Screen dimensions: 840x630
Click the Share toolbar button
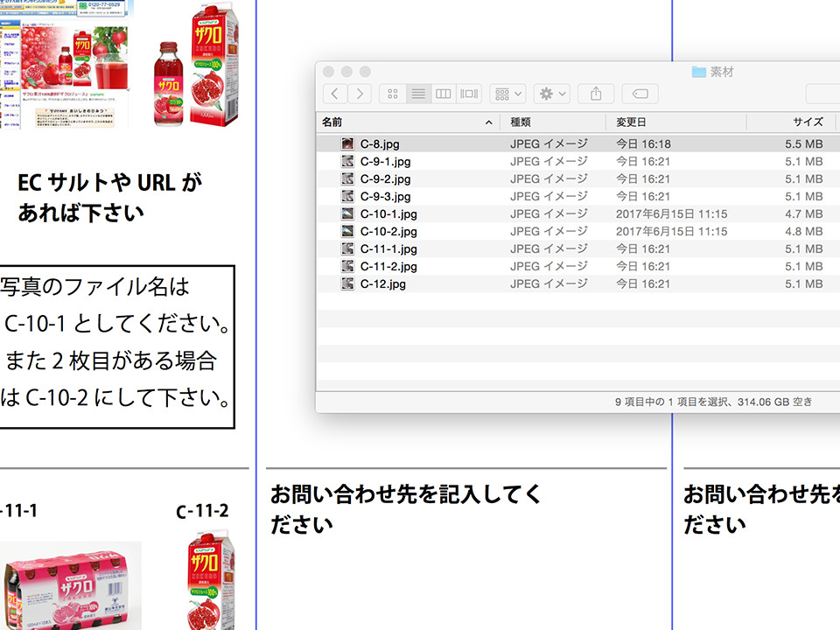[x=596, y=94]
